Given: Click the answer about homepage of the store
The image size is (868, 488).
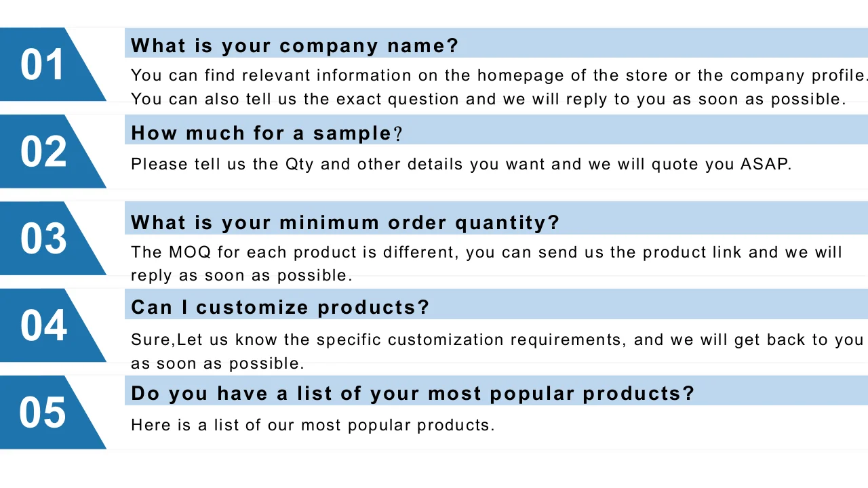Looking at the screenshot, I should click(499, 75).
